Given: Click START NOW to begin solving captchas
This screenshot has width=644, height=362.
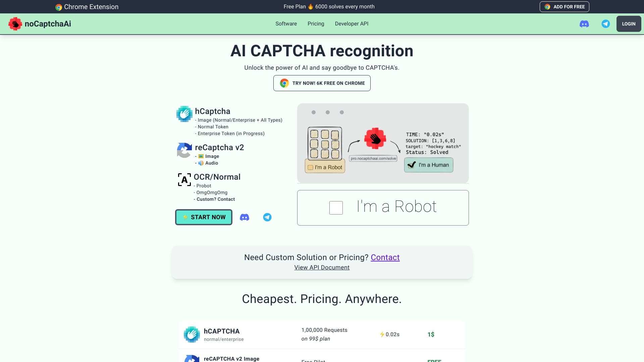Looking at the screenshot, I should pyautogui.click(x=204, y=217).
